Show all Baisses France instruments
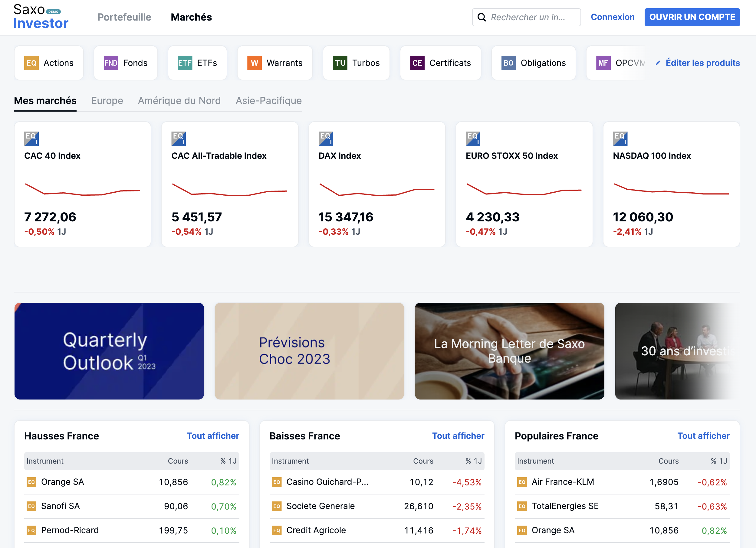The width and height of the screenshot is (756, 548). pyautogui.click(x=458, y=436)
